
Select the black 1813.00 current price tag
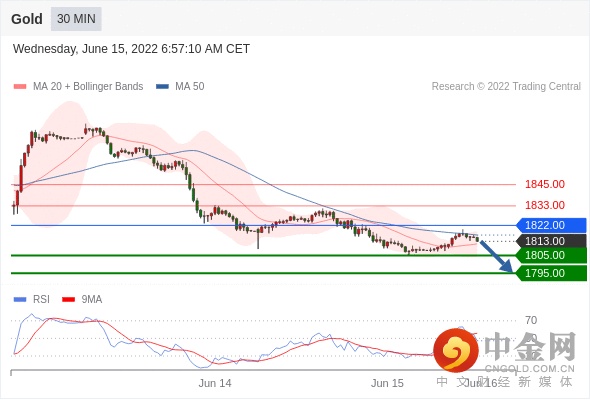[x=551, y=241]
